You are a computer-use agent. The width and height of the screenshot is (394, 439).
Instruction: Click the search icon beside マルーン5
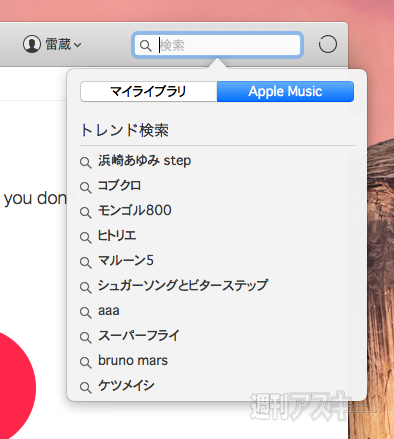[86, 262]
